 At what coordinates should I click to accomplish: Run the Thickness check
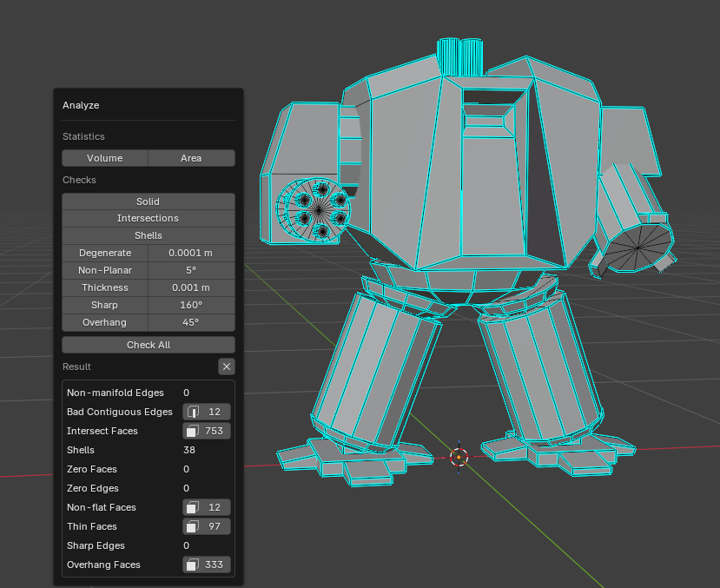point(105,287)
